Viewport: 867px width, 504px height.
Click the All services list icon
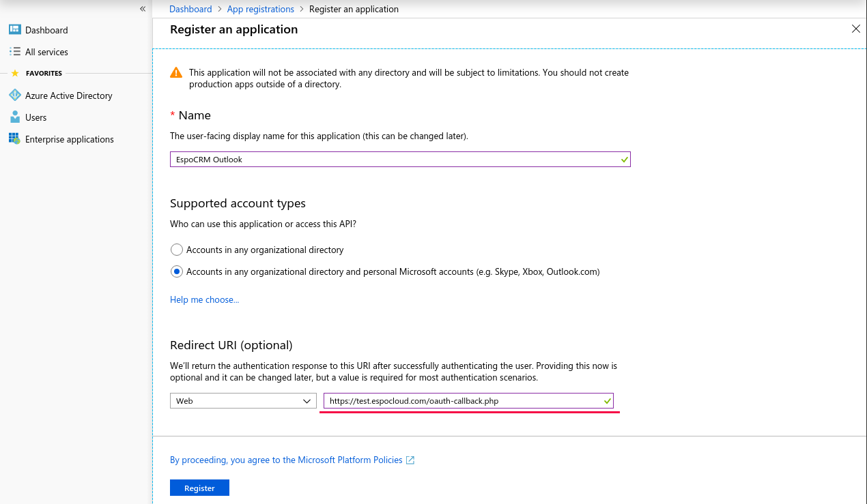tap(14, 52)
